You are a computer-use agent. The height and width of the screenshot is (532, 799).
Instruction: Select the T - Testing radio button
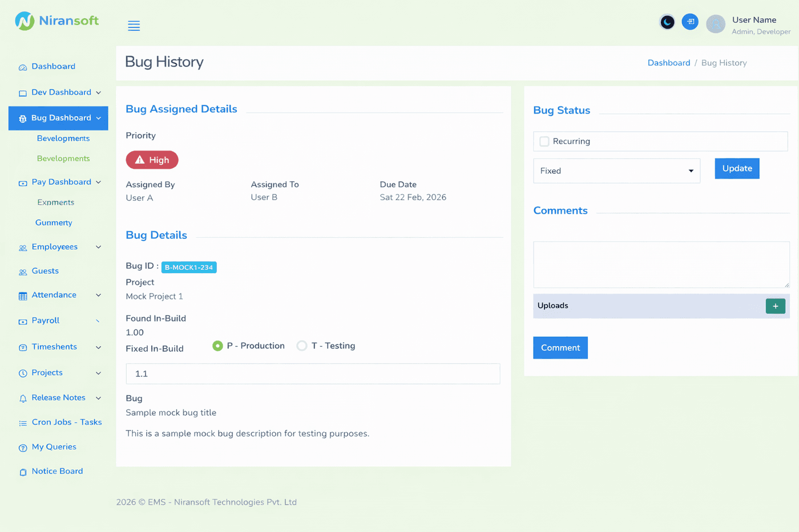click(x=301, y=346)
